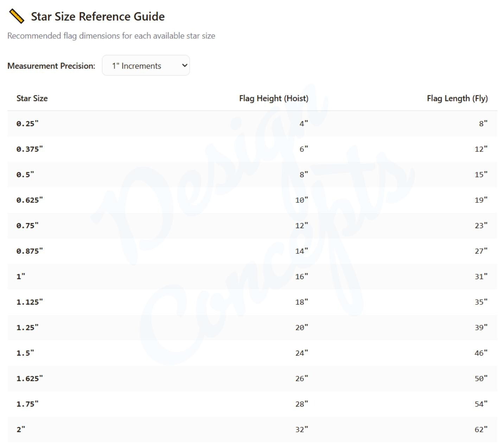Click the 14" hoist value
This screenshot has width=504, height=446.
point(302,251)
